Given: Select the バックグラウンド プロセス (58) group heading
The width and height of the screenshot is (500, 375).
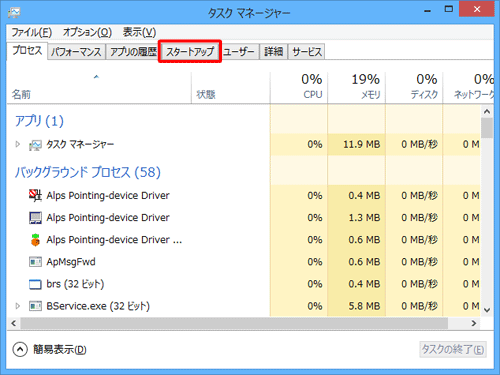Looking at the screenshot, I should [88, 172].
